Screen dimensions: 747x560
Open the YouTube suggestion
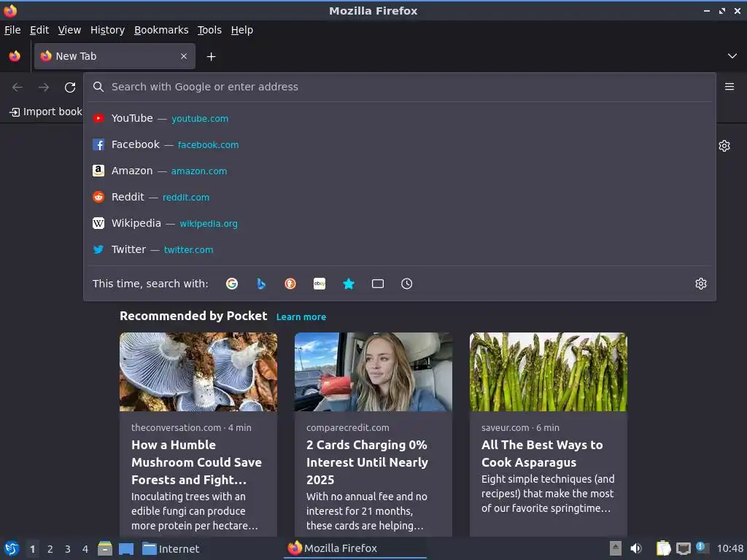click(400, 118)
